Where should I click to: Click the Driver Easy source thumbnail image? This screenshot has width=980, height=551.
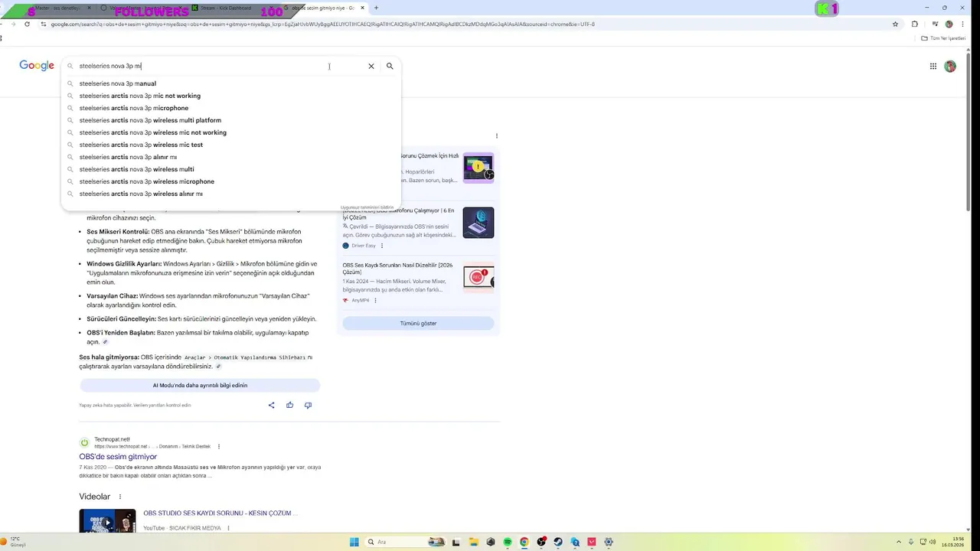click(x=479, y=223)
